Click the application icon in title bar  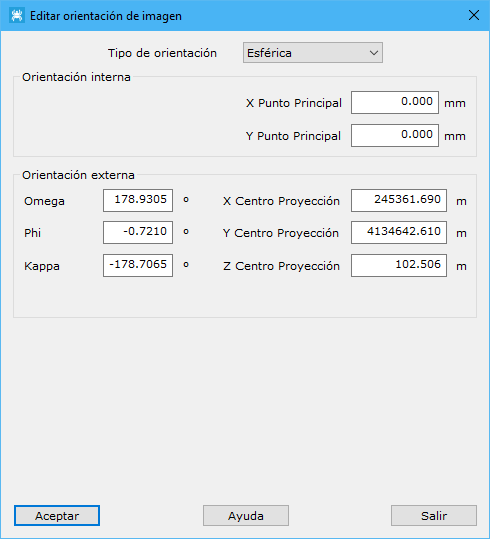pyautogui.click(x=17, y=16)
